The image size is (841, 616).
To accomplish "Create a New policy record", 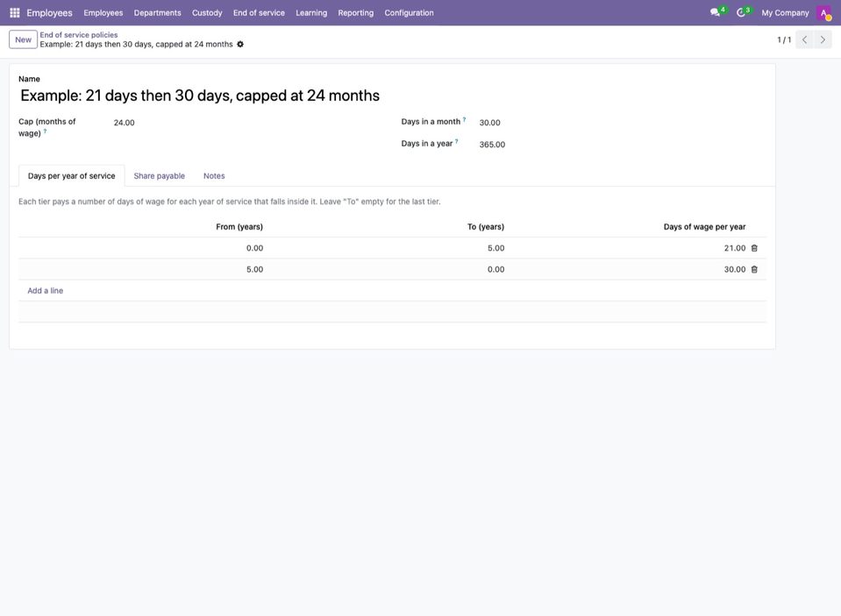I will click(23, 39).
